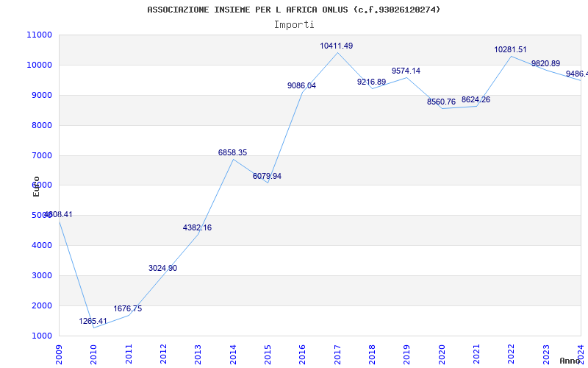Select the 6079.94 value label
The width and height of the screenshot is (588, 368).
point(267,176)
